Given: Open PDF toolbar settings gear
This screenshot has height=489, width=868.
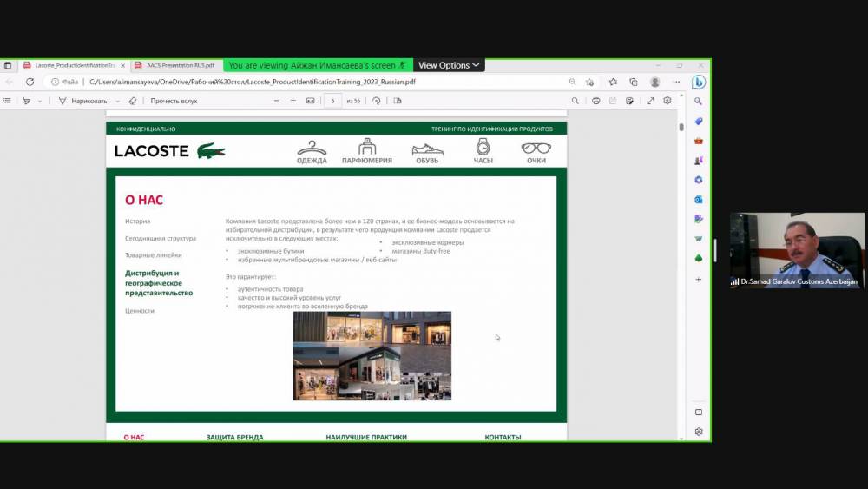Looking at the screenshot, I should pyautogui.click(x=667, y=101).
